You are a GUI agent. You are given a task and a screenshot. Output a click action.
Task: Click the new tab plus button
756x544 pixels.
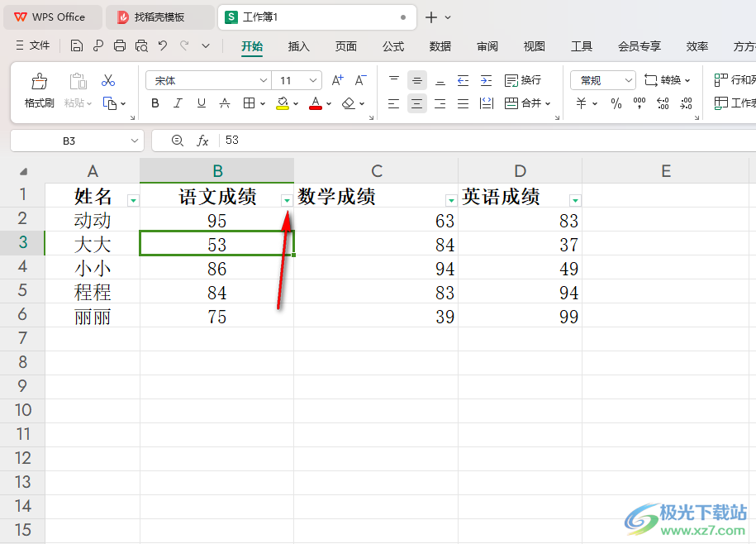tap(431, 17)
